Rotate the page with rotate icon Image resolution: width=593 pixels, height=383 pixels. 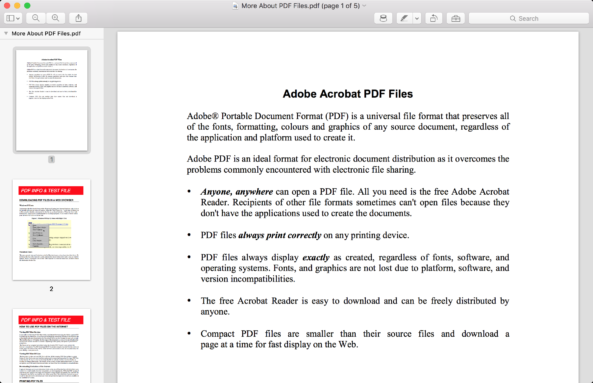point(434,18)
